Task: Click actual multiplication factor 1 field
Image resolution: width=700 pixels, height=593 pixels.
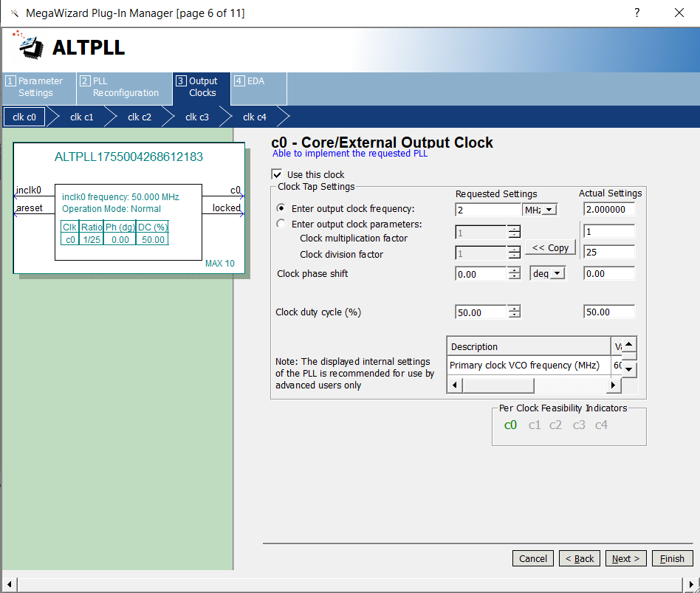Action: pyautogui.click(x=609, y=231)
